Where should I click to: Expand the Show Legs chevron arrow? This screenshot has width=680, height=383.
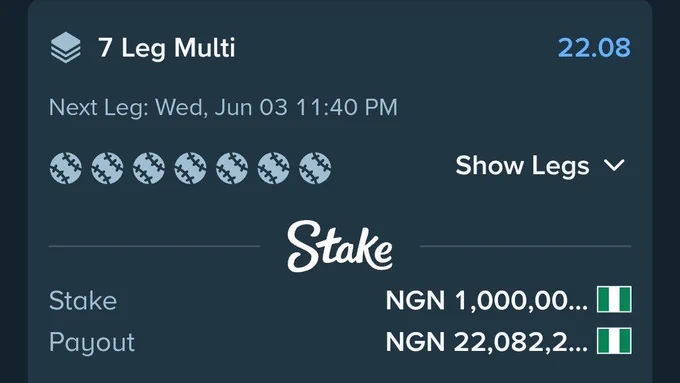point(615,165)
